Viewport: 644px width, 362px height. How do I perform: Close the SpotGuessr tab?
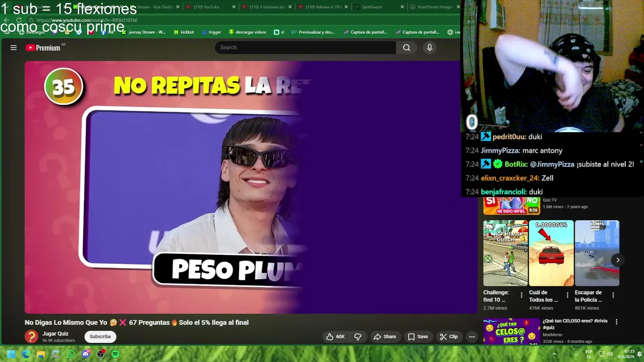coord(402,7)
